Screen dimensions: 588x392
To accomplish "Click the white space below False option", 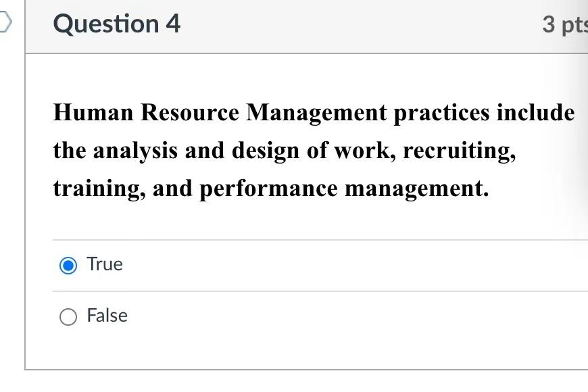I will pos(304,351).
